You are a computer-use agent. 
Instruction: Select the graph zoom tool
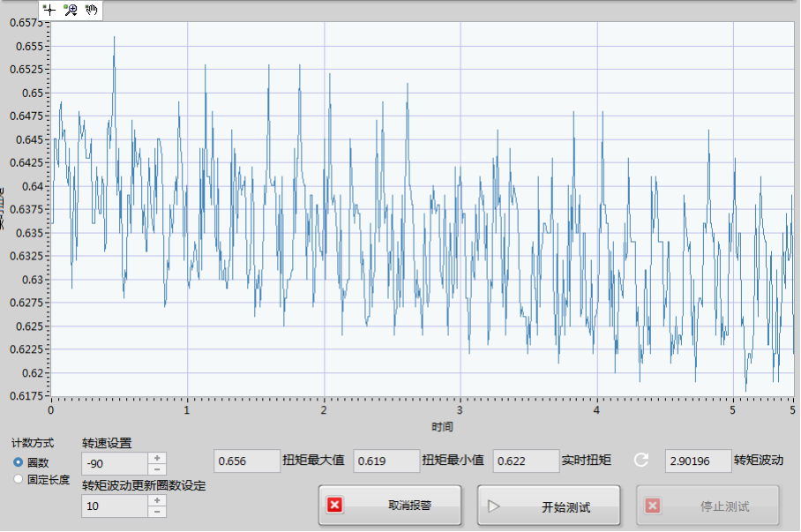(x=71, y=11)
